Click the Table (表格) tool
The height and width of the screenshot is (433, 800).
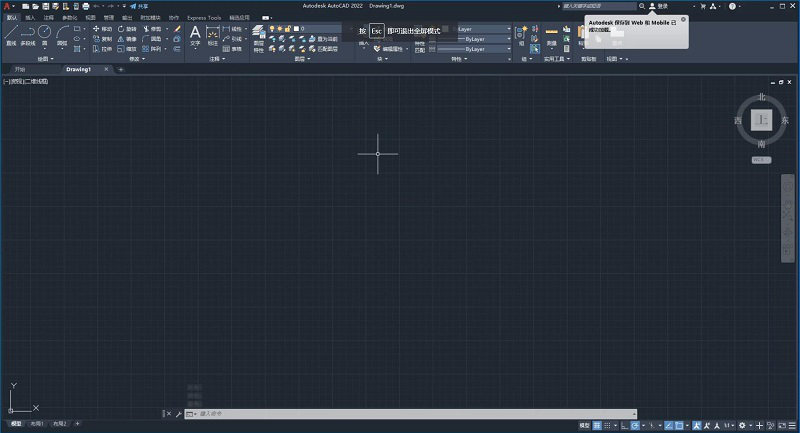[x=232, y=49]
